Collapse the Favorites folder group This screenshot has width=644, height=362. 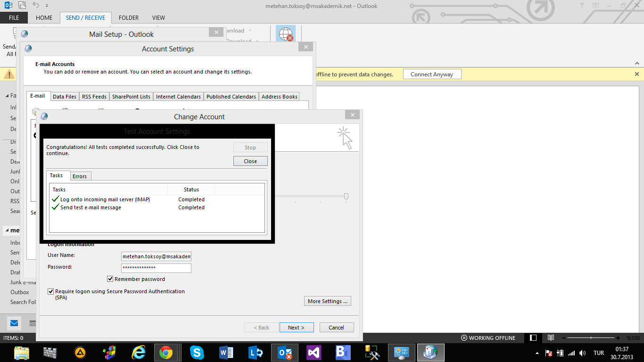(7, 96)
